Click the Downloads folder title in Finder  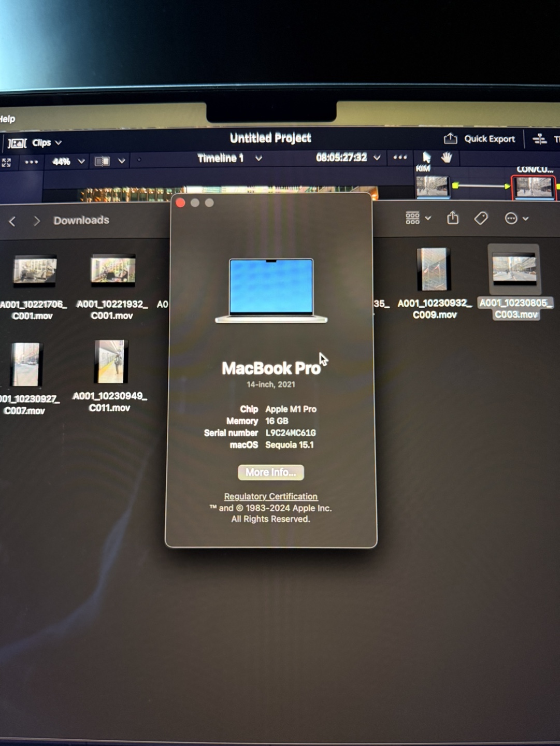point(81,220)
